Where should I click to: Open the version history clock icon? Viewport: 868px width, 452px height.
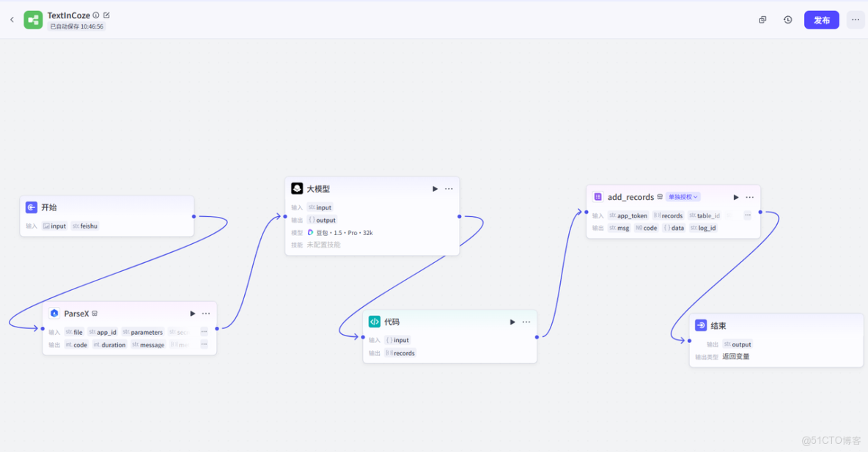click(787, 20)
